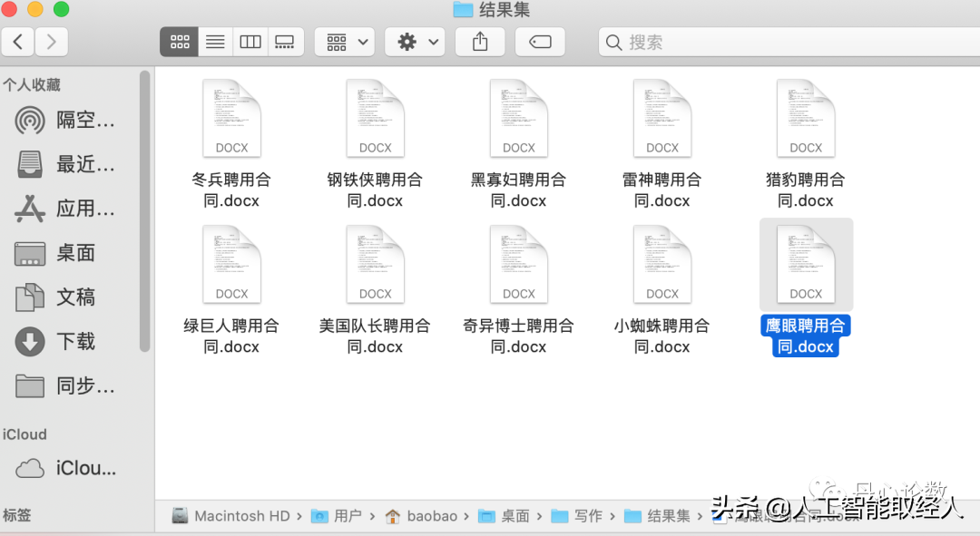Open Desktop 桌面 in sidebar
This screenshot has height=536, width=980.
[56, 253]
